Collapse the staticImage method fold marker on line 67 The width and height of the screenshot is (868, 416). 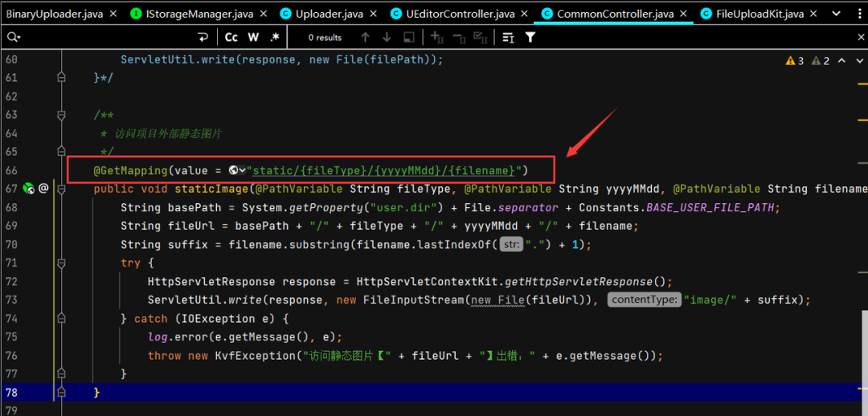61,189
